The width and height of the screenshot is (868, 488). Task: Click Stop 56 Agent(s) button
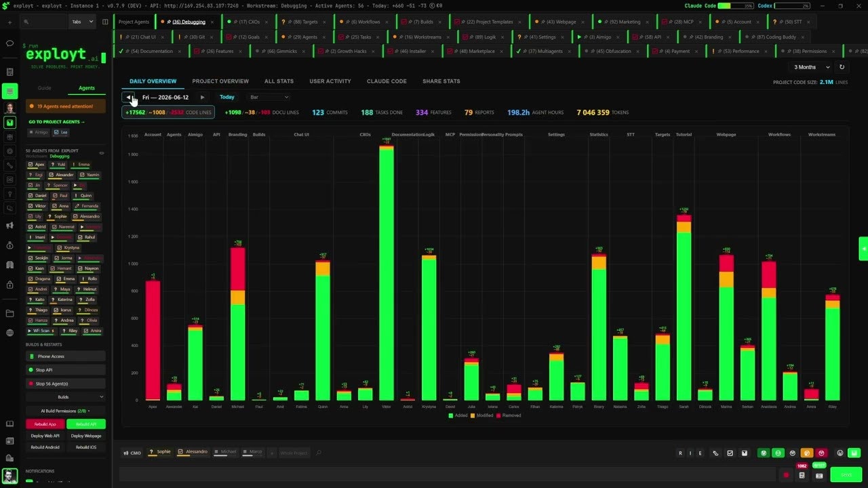coord(66,384)
